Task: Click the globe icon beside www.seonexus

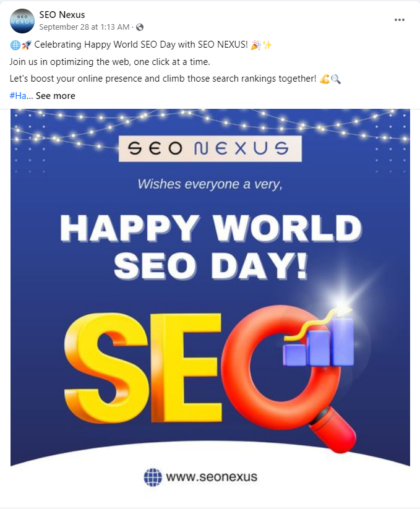Action: [152, 477]
